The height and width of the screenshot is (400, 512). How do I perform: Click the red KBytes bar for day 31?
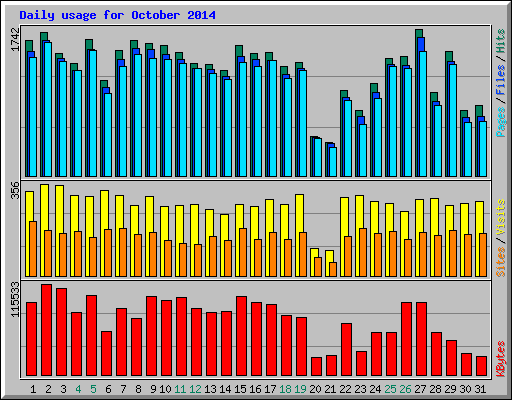pos(481,366)
